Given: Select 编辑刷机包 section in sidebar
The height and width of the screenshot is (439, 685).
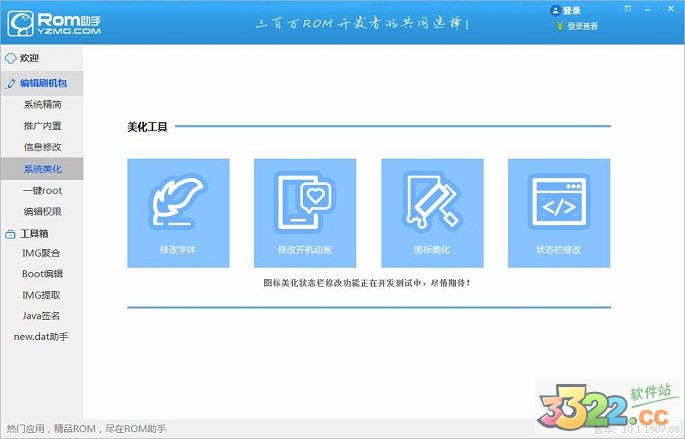Looking at the screenshot, I should (x=42, y=83).
